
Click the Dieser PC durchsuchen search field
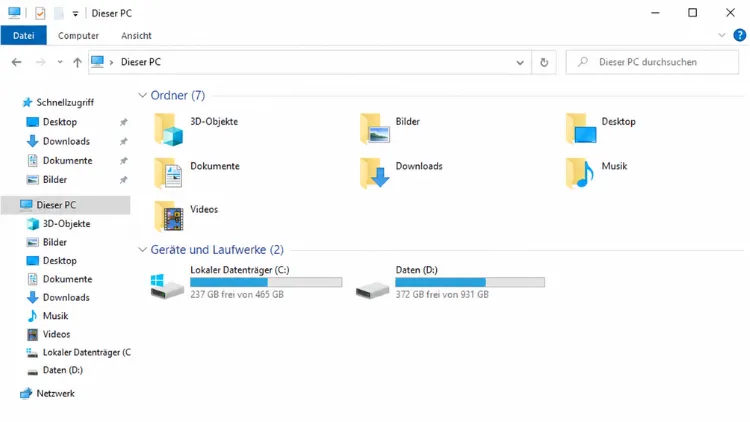point(652,62)
